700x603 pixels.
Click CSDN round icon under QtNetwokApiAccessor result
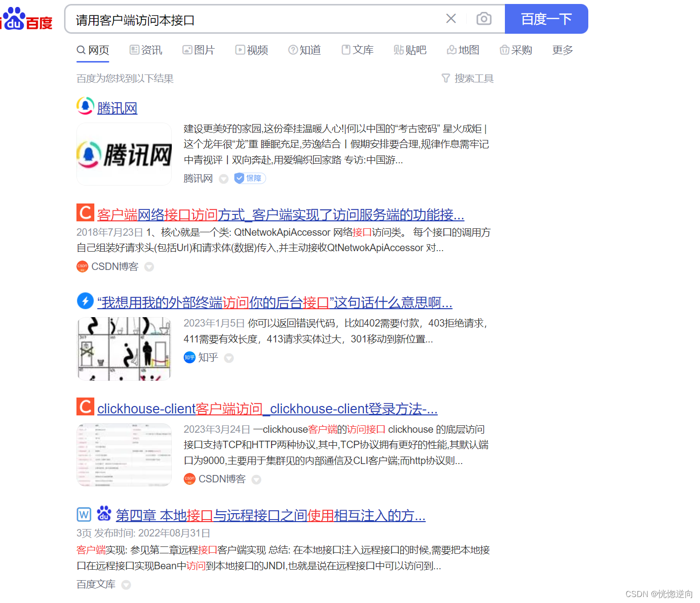coord(82,267)
